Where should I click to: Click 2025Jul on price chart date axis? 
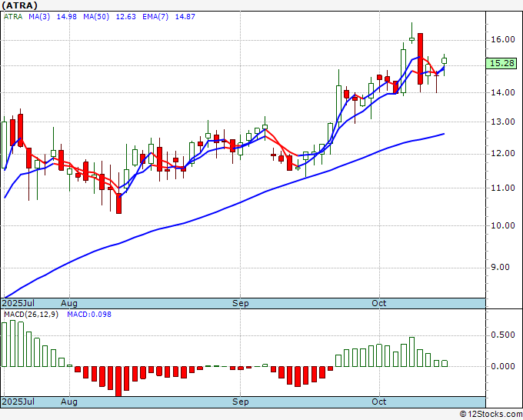coord(18,303)
